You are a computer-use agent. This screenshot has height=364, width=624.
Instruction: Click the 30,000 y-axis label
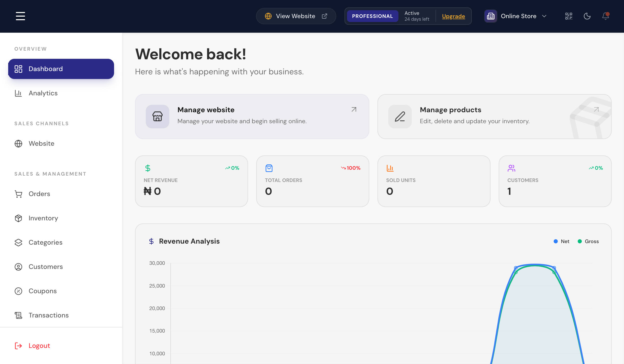(x=157, y=263)
